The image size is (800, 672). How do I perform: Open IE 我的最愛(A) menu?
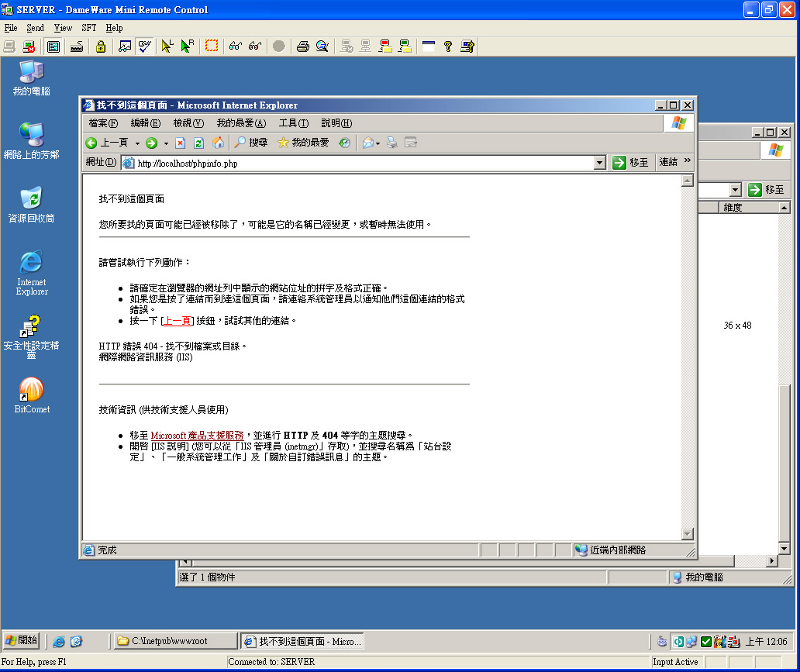[x=241, y=123]
